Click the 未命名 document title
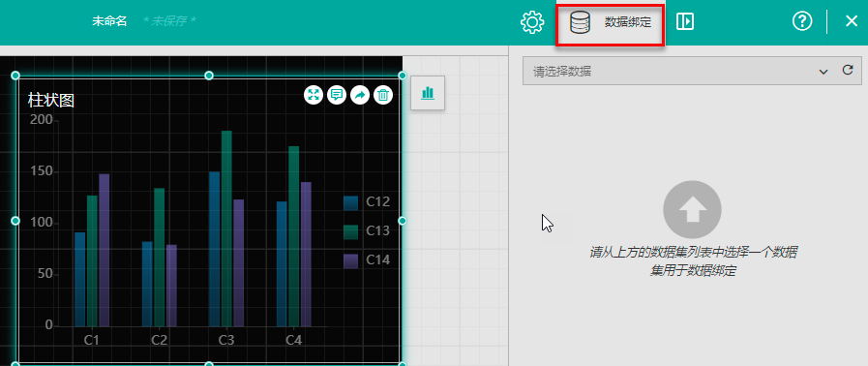 click(109, 21)
